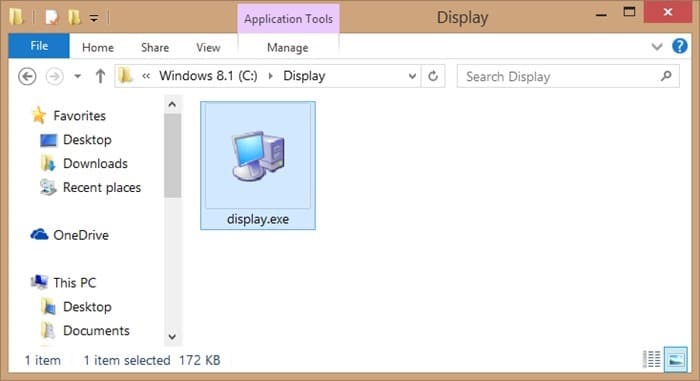
Task: Open Desktop under Favorites
Action: pos(87,140)
